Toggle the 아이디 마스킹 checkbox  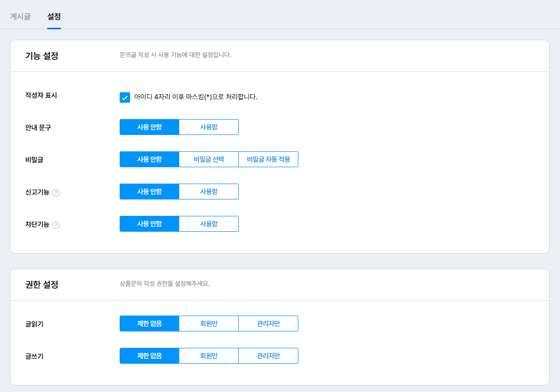(x=125, y=97)
